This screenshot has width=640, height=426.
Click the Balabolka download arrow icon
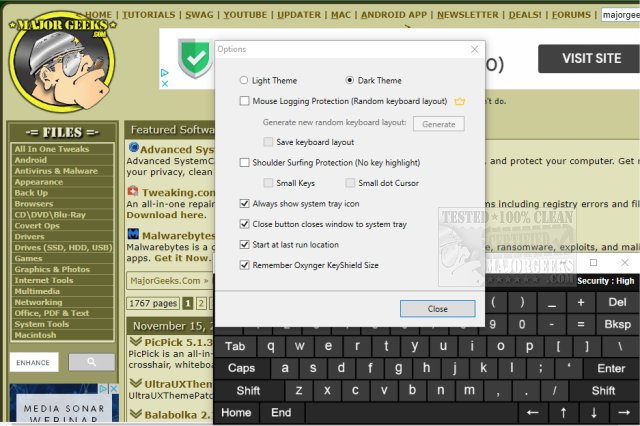(136, 414)
